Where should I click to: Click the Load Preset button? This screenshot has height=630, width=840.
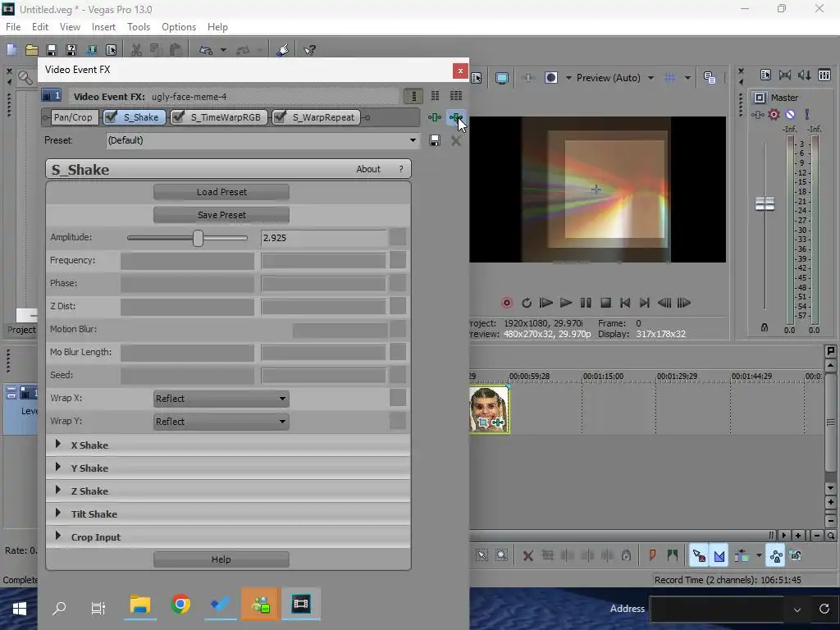click(x=221, y=192)
